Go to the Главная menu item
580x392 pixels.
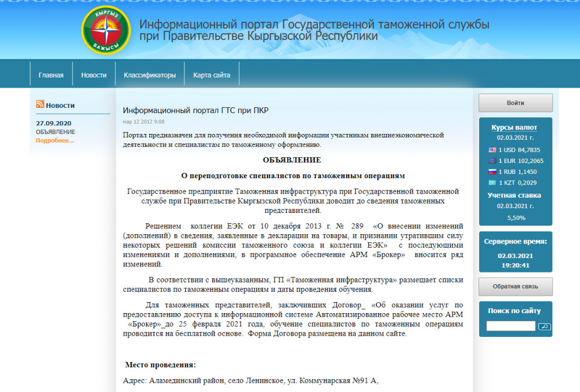click(51, 75)
